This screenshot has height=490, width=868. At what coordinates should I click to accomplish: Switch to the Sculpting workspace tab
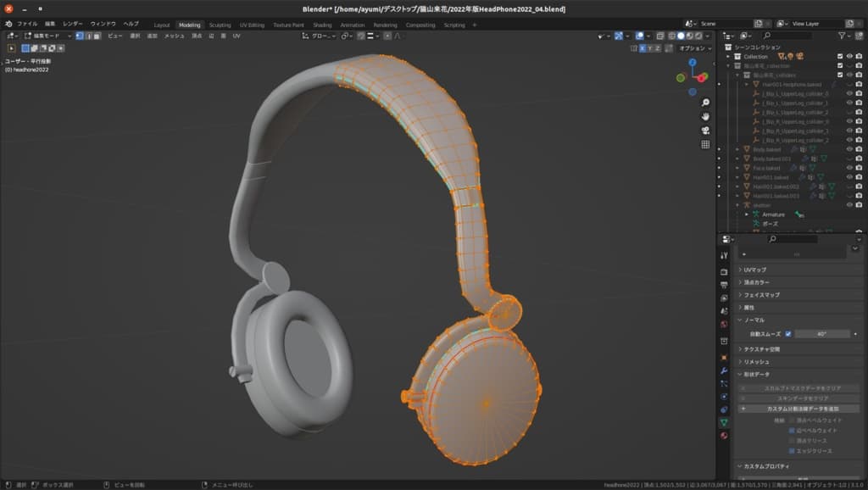[x=220, y=25]
